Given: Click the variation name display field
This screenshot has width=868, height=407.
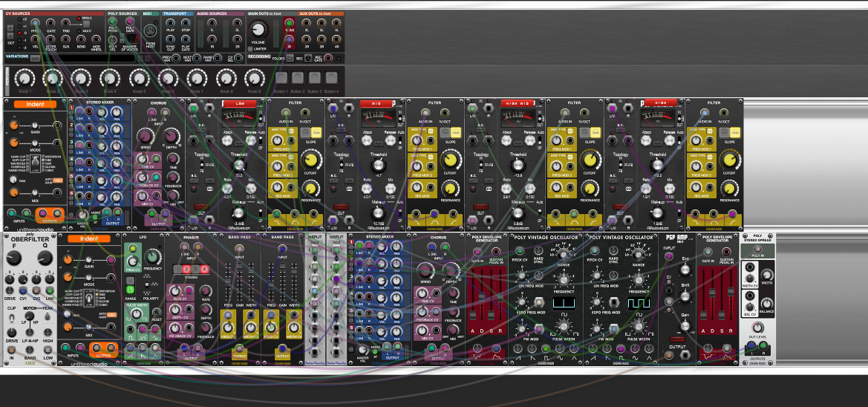Looking at the screenshot, I should pos(88,58).
